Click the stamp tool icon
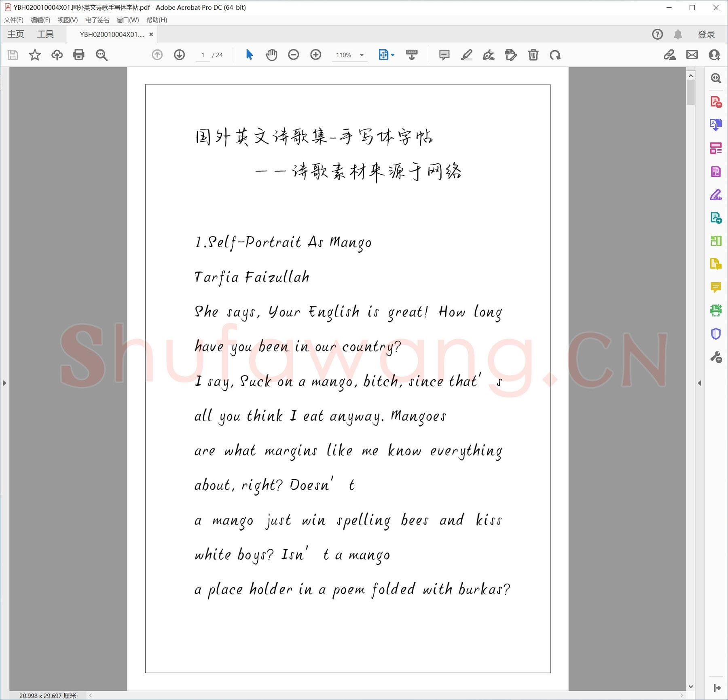The width and height of the screenshot is (728, 700). [x=511, y=55]
